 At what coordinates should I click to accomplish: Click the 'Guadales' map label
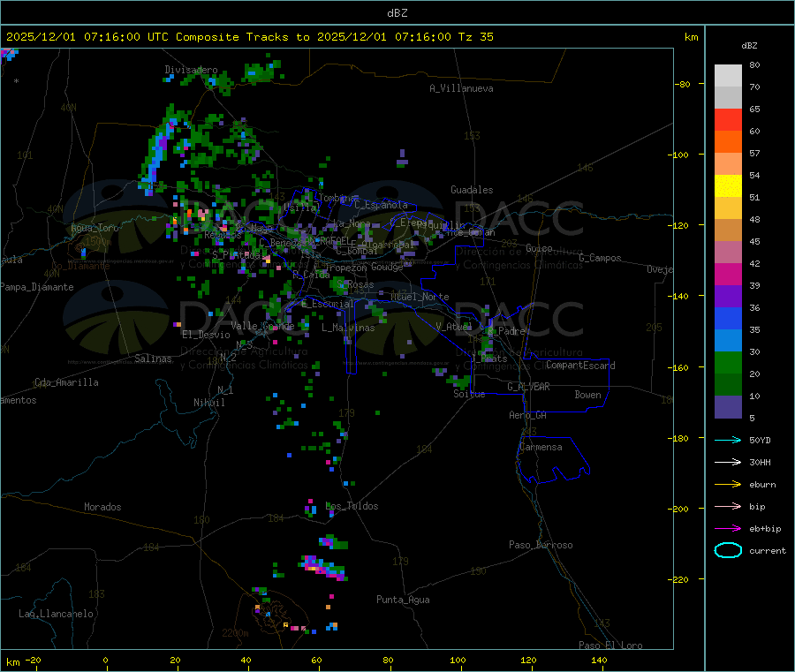472,190
